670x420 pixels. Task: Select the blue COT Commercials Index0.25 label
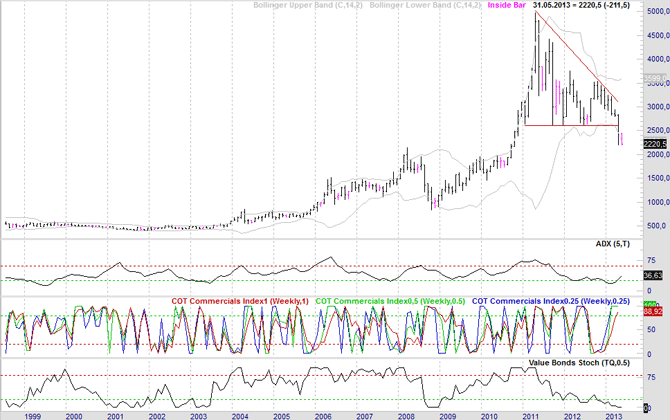coord(545,301)
